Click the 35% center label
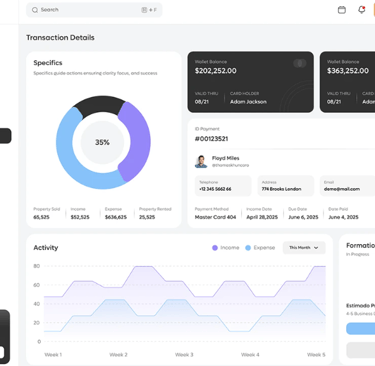Screen dimensions: 375x366 [102, 142]
